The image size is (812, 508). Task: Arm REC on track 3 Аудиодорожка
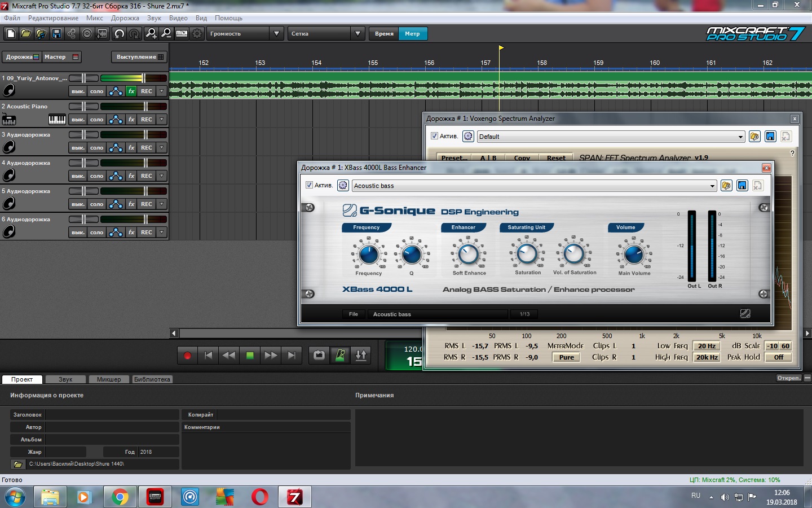click(147, 147)
